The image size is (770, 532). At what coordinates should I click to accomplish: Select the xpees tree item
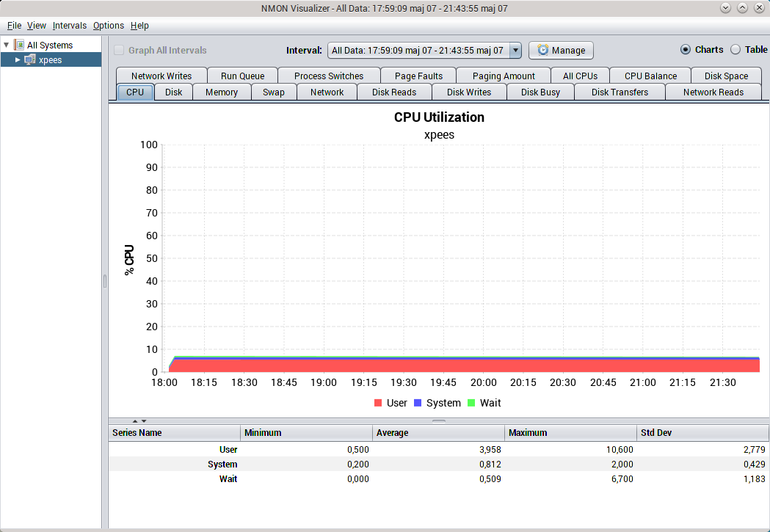(x=50, y=60)
